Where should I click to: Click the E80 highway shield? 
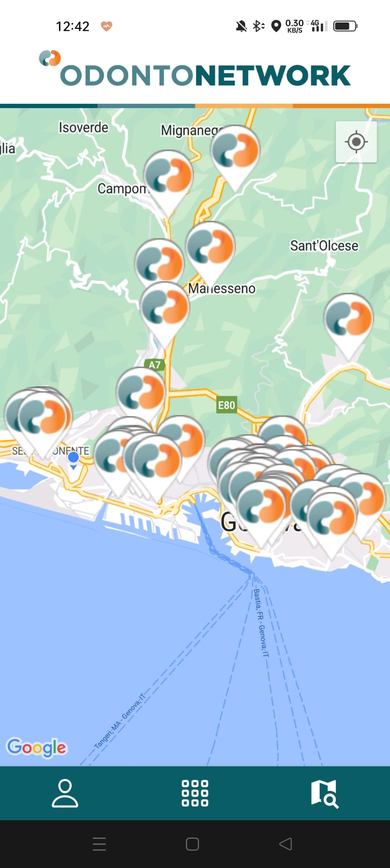(226, 405)
